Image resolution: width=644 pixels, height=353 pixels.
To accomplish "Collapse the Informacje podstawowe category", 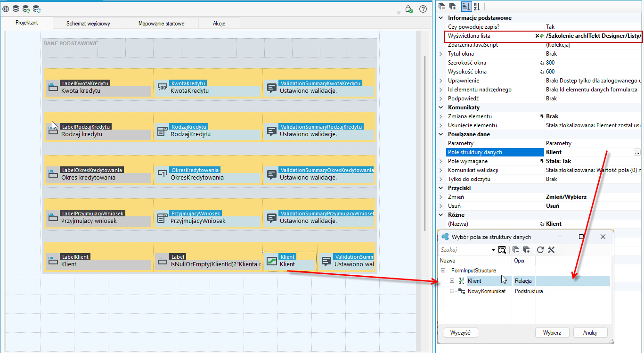I will point(441,18).
